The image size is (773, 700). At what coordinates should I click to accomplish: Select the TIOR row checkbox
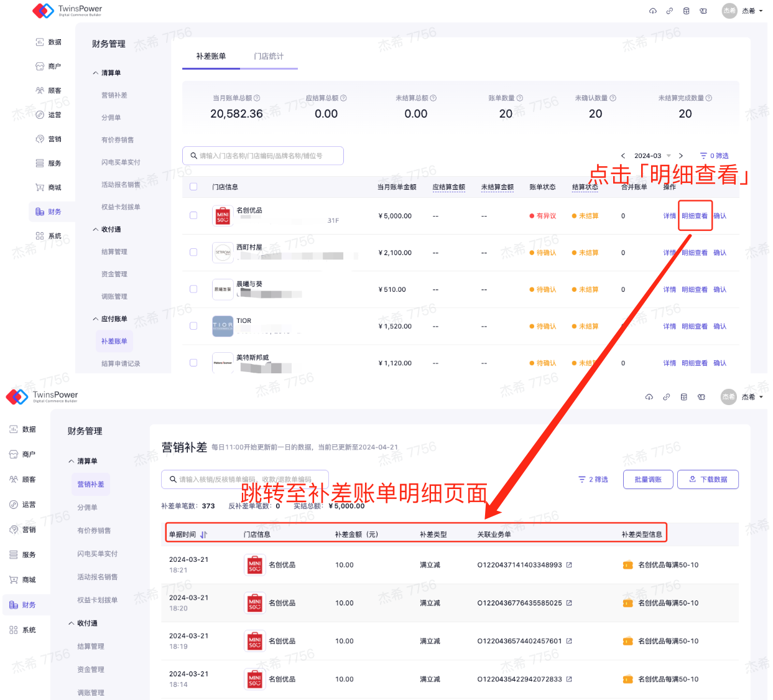click(193, 326)
